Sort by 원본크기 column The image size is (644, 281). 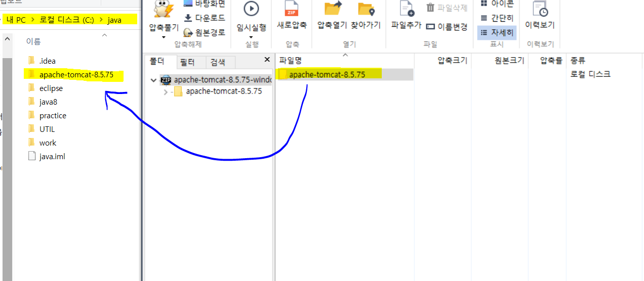[500, 60]
